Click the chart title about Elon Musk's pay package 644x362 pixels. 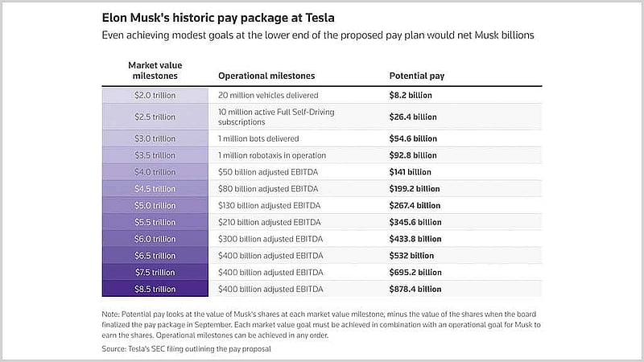218,18
